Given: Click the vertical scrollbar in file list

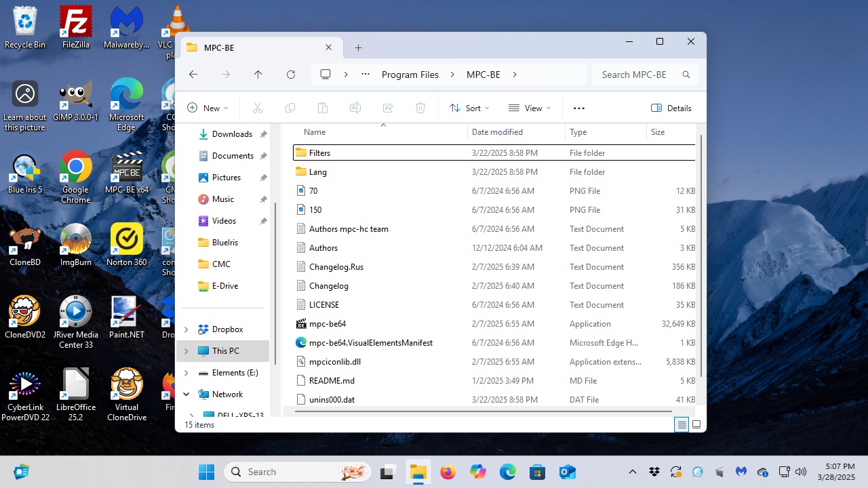Looking at the screenshot, I should tap(701, 256).
